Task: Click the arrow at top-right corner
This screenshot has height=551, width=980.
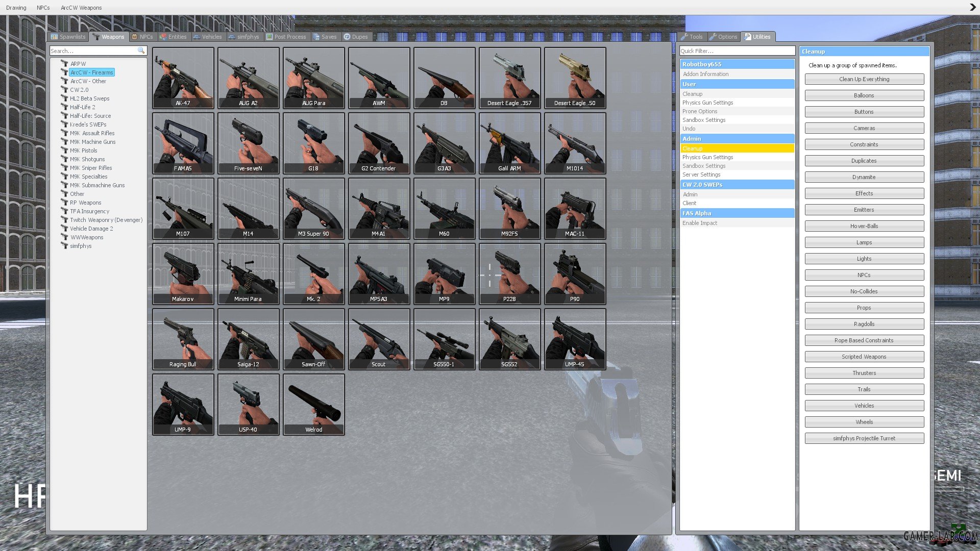Action: click(972, 7)
